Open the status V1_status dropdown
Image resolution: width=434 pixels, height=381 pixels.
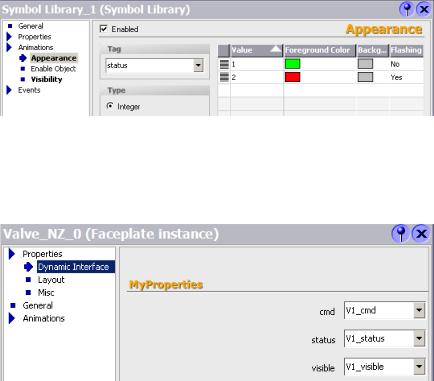point(419,339)
